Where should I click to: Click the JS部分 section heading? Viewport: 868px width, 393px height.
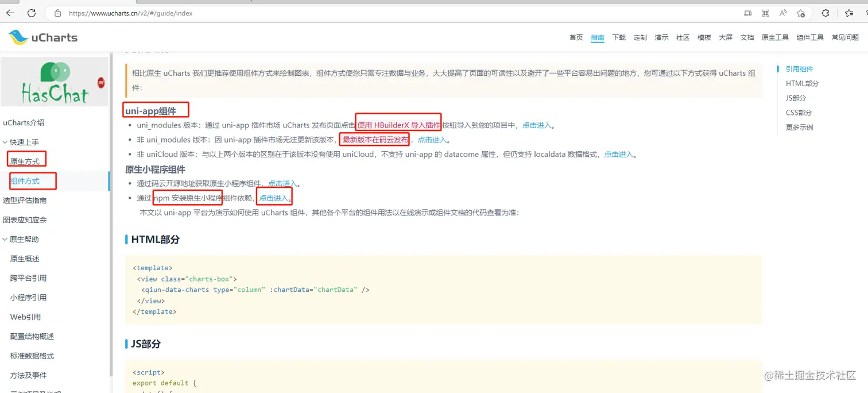coord(146,344)
